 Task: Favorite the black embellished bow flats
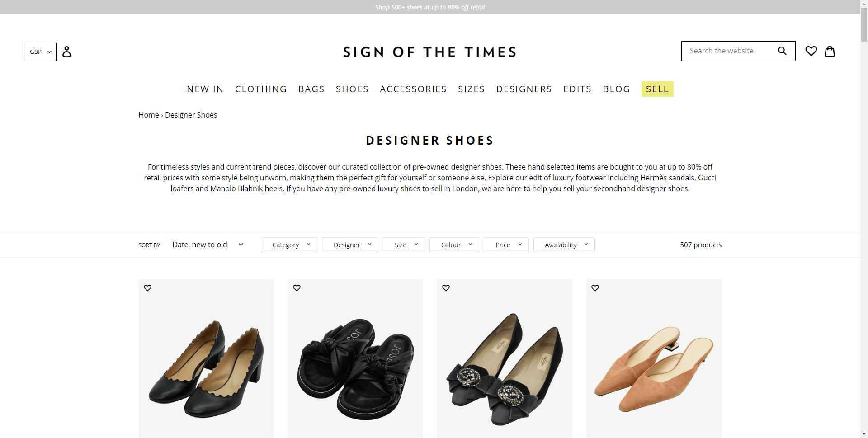(446, 288)
